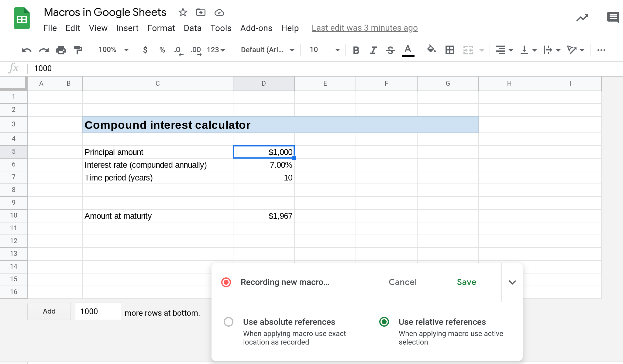Click the Merge cells icon
The image size is (623, 364).
point(468,50)
